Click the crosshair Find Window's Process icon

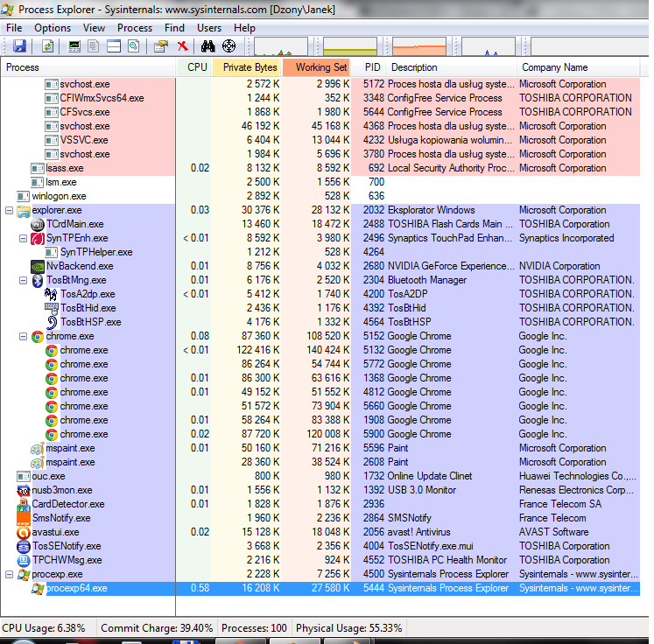[229, 45]
